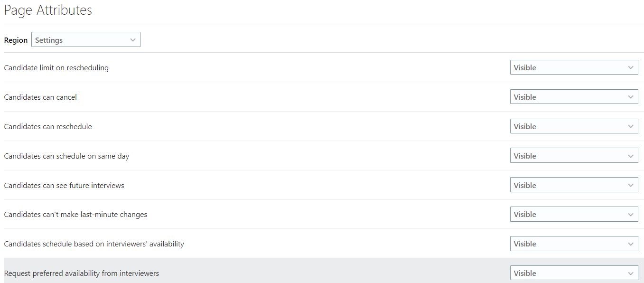This screenshot has width=644, height=283.
Task: Select Request preferred availability from interviewers label
Action: pyautogui.click(x=82, y=274)
